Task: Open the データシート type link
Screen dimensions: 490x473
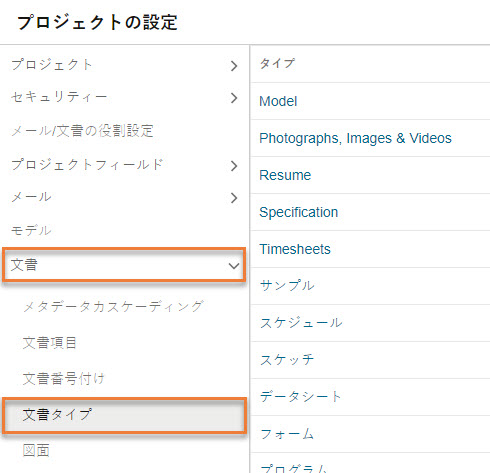Action: pyautogui.click(x=300, y=396)
